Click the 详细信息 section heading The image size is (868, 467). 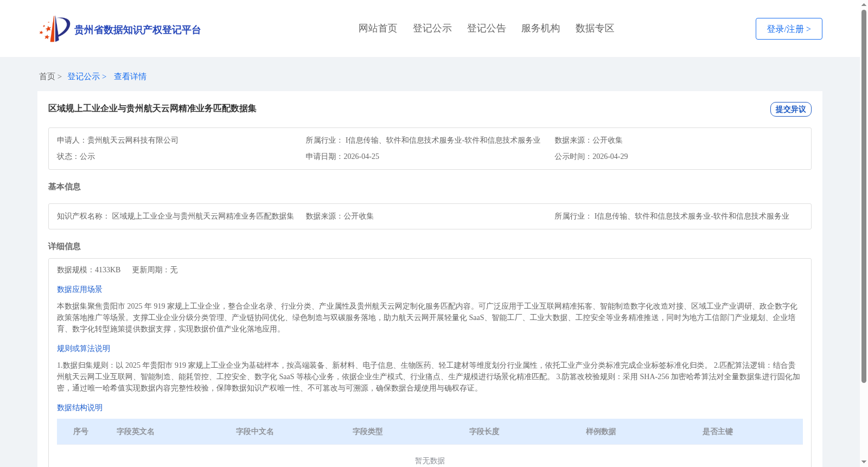pyautogui.click(x=65, y=246)
